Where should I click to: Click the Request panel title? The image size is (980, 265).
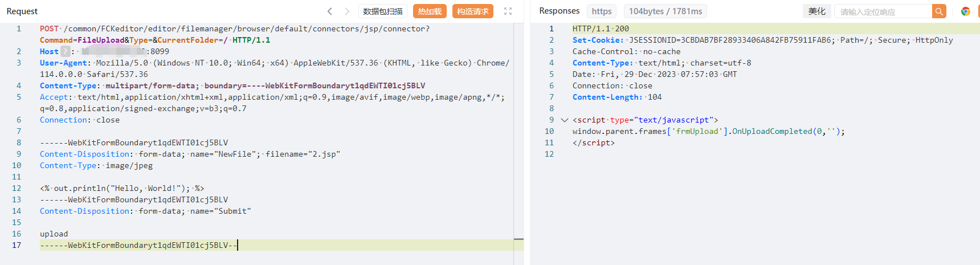coord(22,11)
